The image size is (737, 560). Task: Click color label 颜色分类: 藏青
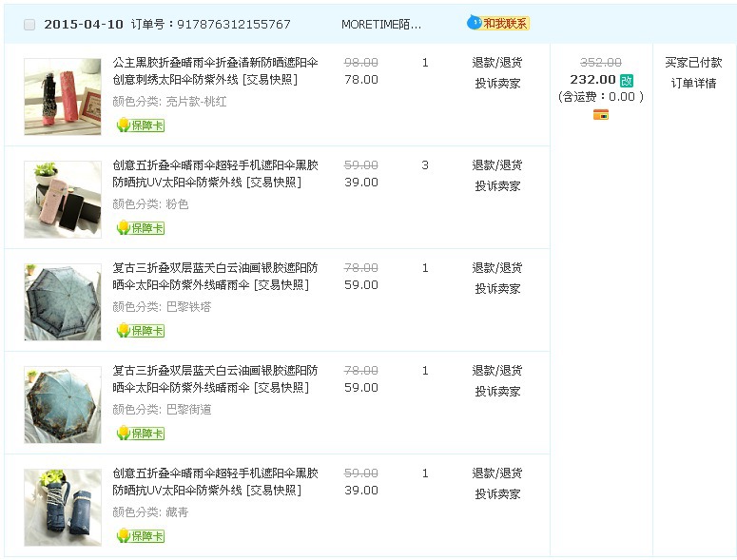pyautogui.click(x=150, y=512)
